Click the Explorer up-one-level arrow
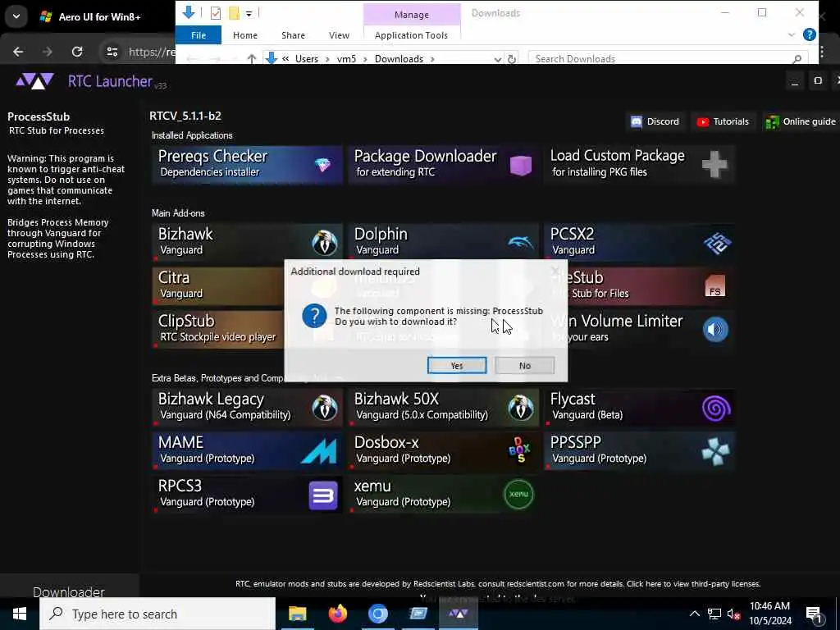Image resolution: width=840 pixels, height=630 pixels. [251, 59]
